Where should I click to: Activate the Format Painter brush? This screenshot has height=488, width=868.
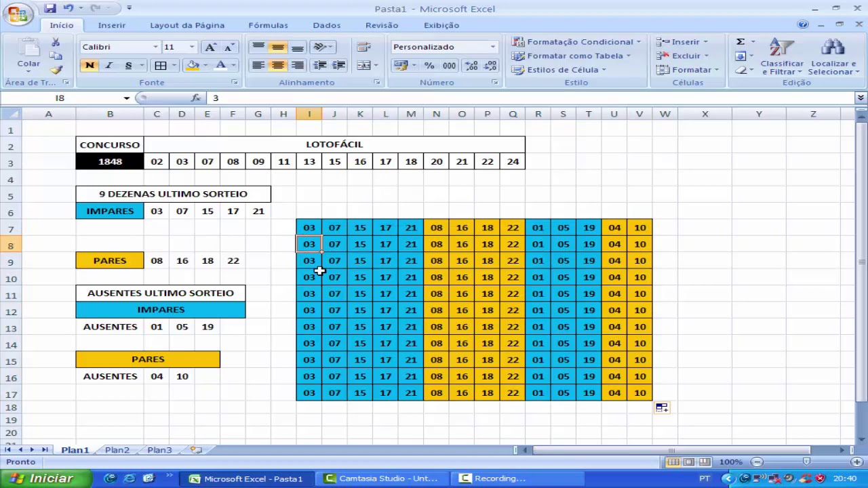pyautogui.click(x=56, y=70)
